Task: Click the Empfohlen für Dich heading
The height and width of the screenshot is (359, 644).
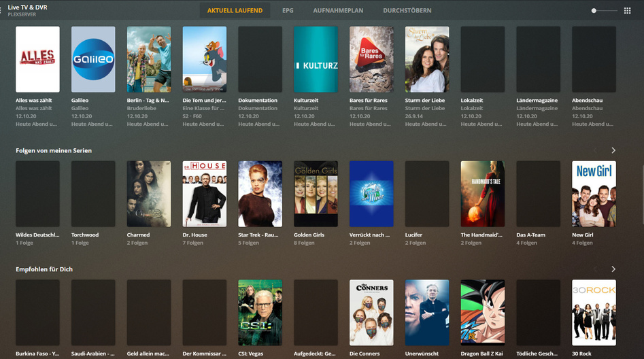Action: [44, 269]
